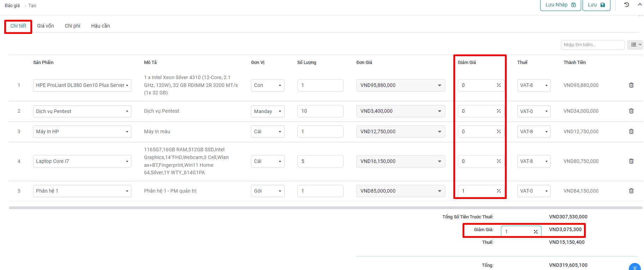Expand the Manday unit dropdown

click(268, 111)
